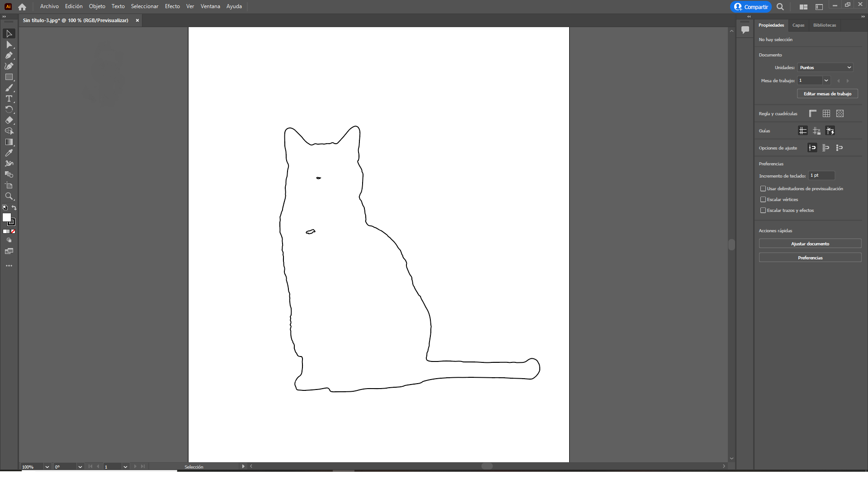Open zoom level dropdown at 100%

tap(47, 467)
